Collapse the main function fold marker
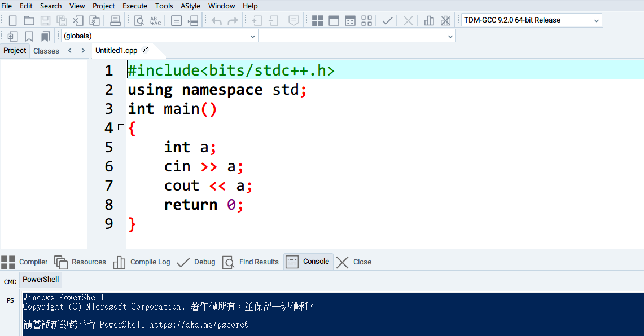Screen dimensions: 644x336 point(121,128)
